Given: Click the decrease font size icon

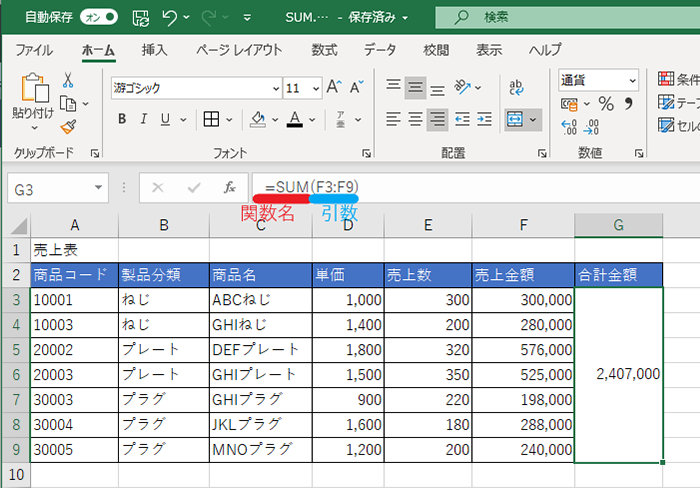Looking at the screenshot, I should (x=356, y=87).
